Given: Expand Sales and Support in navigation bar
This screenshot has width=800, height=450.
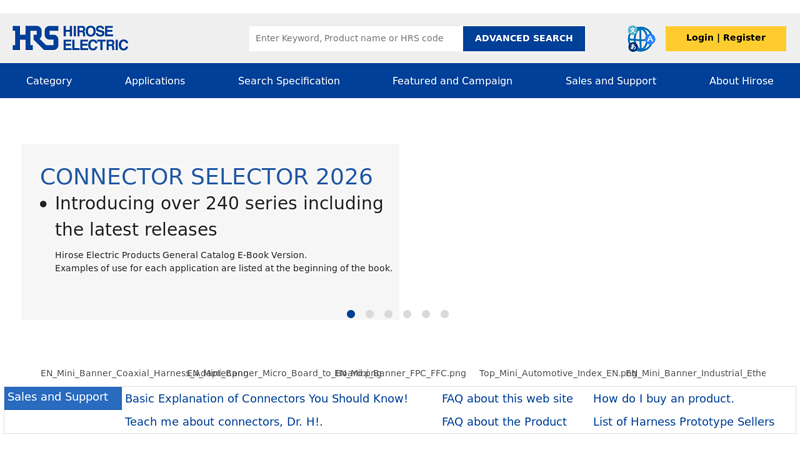Looking at the screenshot, I should [610, 81].
